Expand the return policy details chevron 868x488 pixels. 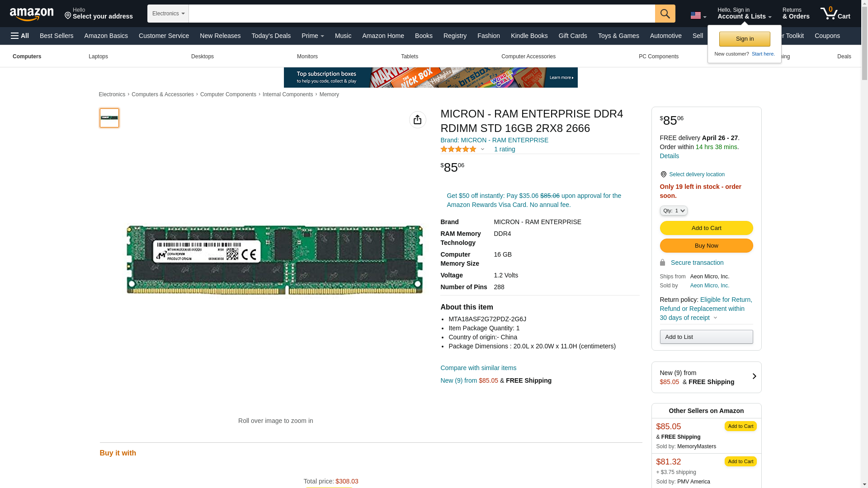click(715, 318)
